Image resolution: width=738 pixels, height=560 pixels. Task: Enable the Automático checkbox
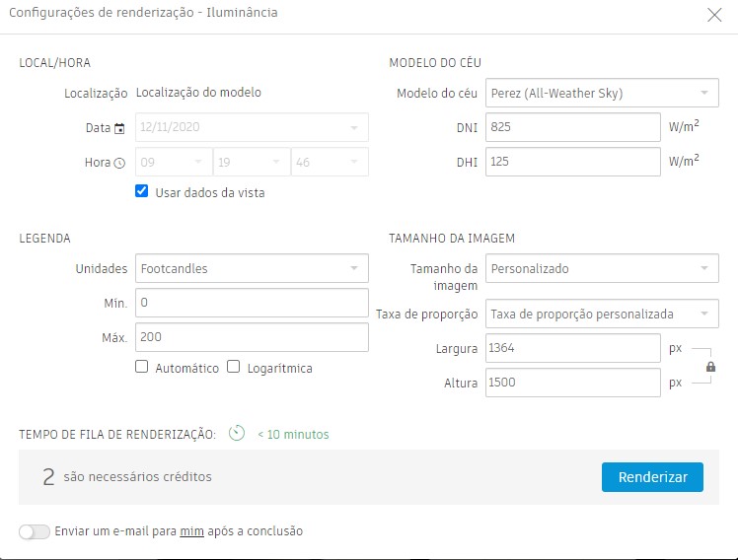tap(142, 368)
